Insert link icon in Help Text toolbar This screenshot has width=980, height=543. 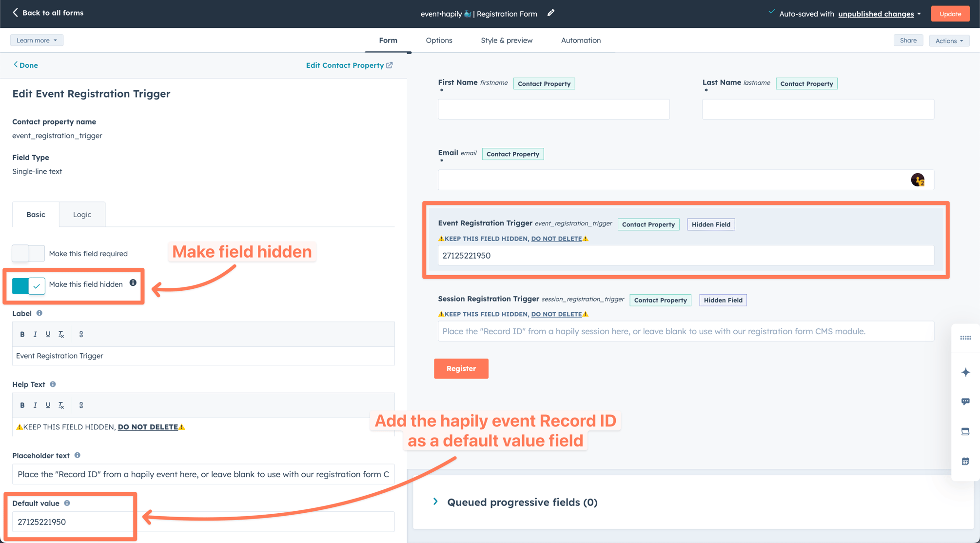[81, 405]
